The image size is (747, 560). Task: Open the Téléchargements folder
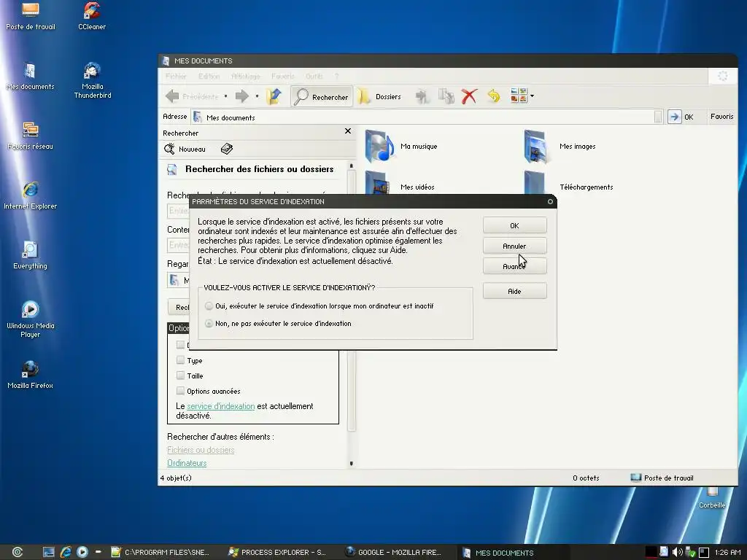click(568, 183)
